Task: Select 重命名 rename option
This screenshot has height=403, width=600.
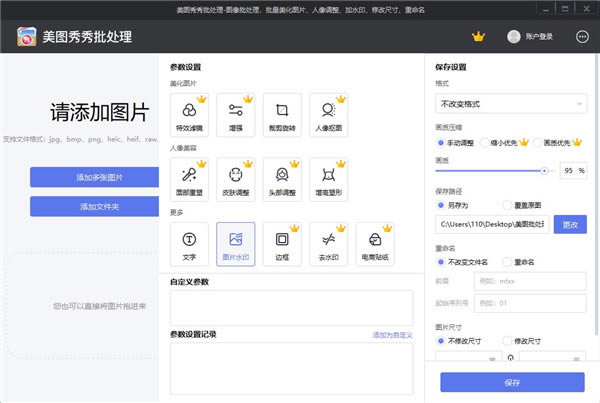Action: (519, 262)
